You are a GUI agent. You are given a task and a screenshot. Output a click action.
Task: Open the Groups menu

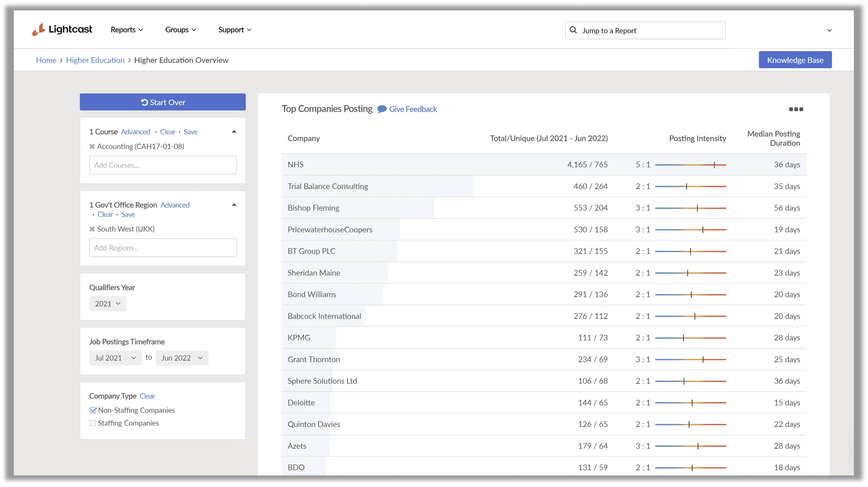coord(180,30)
